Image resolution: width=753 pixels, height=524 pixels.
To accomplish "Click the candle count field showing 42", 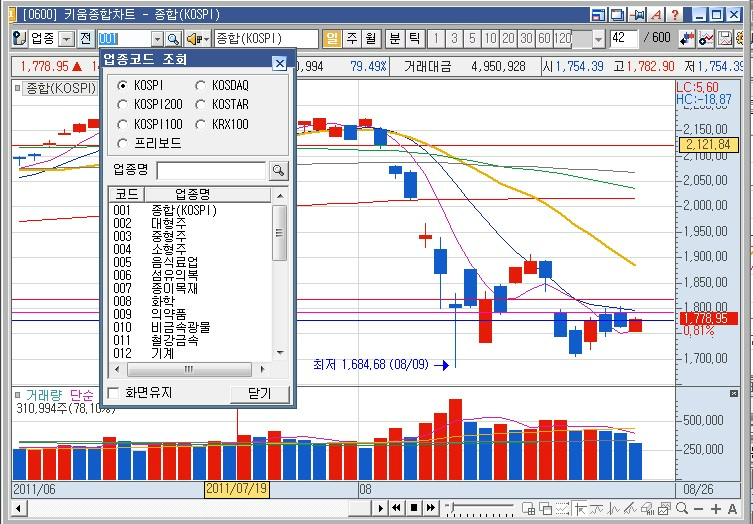I will pos(624,39).
